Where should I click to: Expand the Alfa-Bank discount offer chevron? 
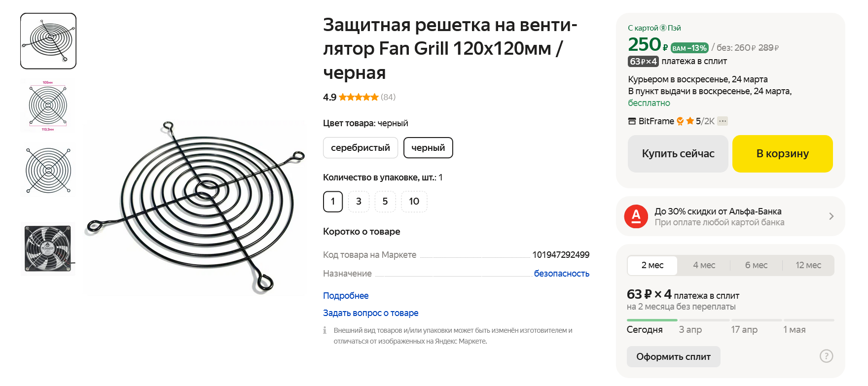tap(831, 216)
